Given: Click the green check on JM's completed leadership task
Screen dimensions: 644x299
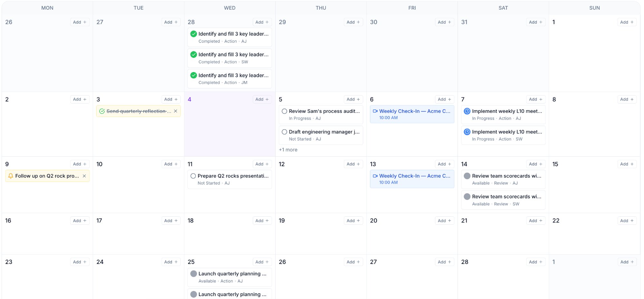Looking at the screenshot, I should pyautogui.click(x=193, y=75).
